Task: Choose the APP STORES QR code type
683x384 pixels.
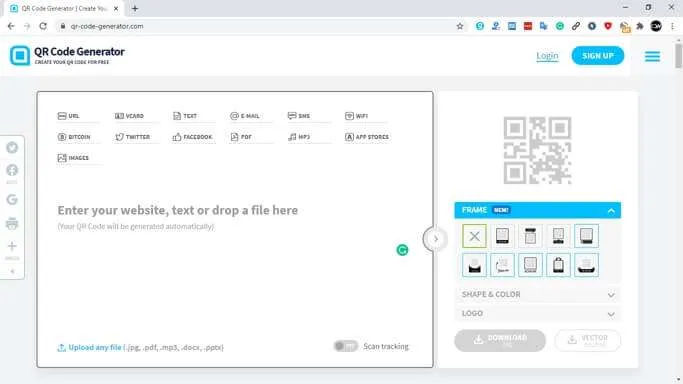Action: (x=367, y=137)
